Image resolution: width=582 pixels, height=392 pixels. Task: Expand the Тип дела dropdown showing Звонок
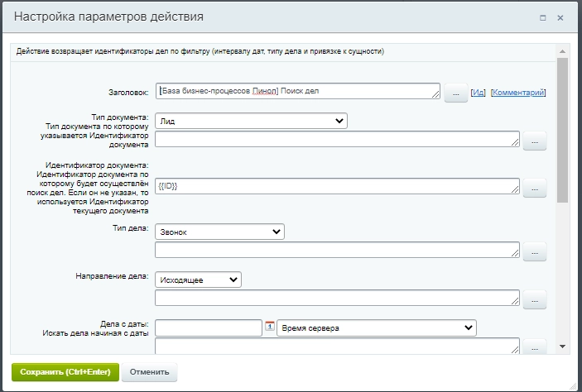(219, 232)
